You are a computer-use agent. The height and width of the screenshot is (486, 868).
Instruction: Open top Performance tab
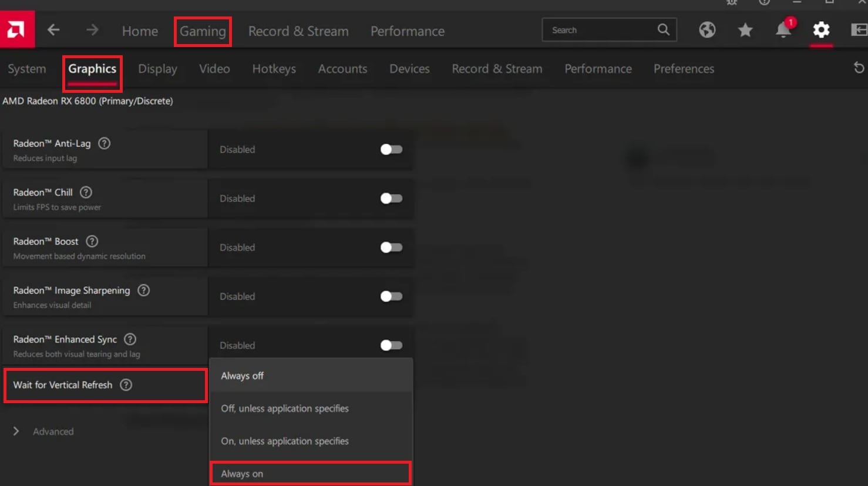pos(408,31)
